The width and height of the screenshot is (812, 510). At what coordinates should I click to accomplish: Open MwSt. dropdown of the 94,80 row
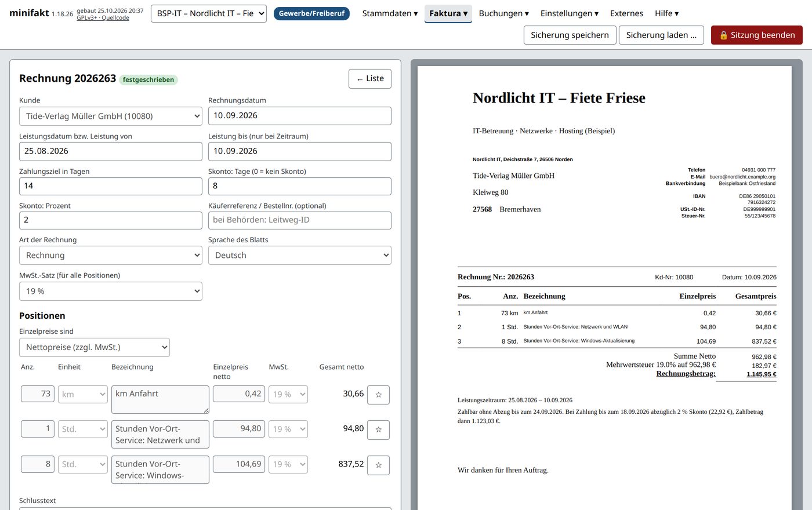[288, 429]
